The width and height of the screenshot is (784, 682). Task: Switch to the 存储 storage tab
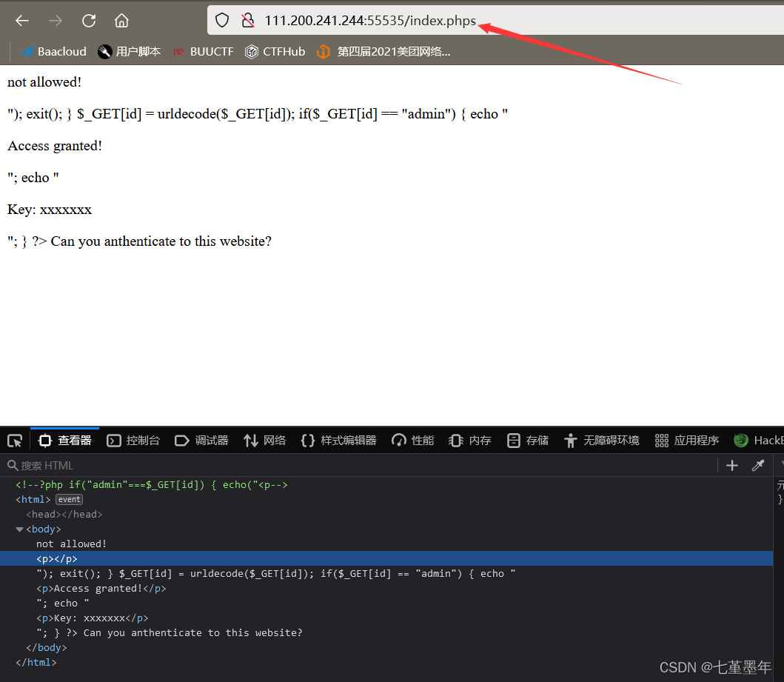(x=528, y=441)
